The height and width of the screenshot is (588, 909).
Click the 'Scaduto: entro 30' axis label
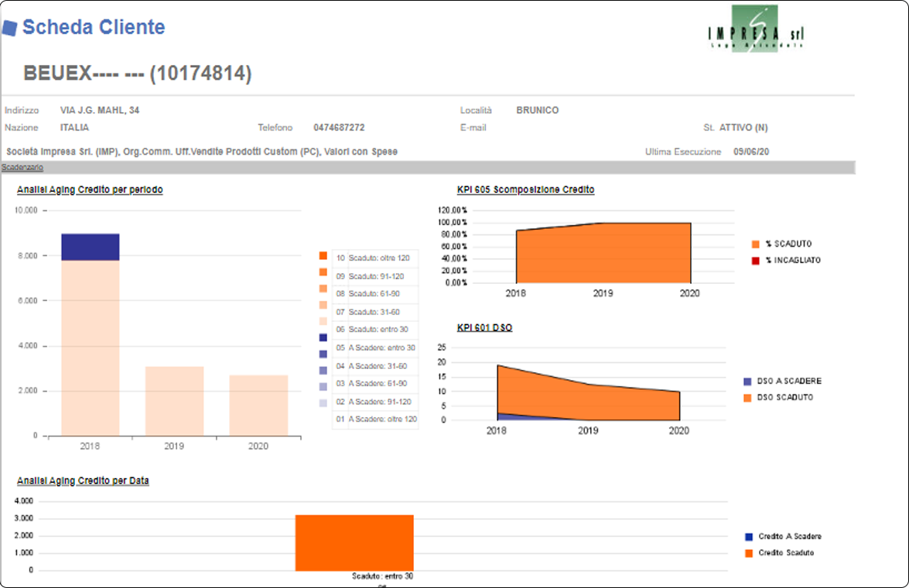pyautogui.click(x=382, y=576)
